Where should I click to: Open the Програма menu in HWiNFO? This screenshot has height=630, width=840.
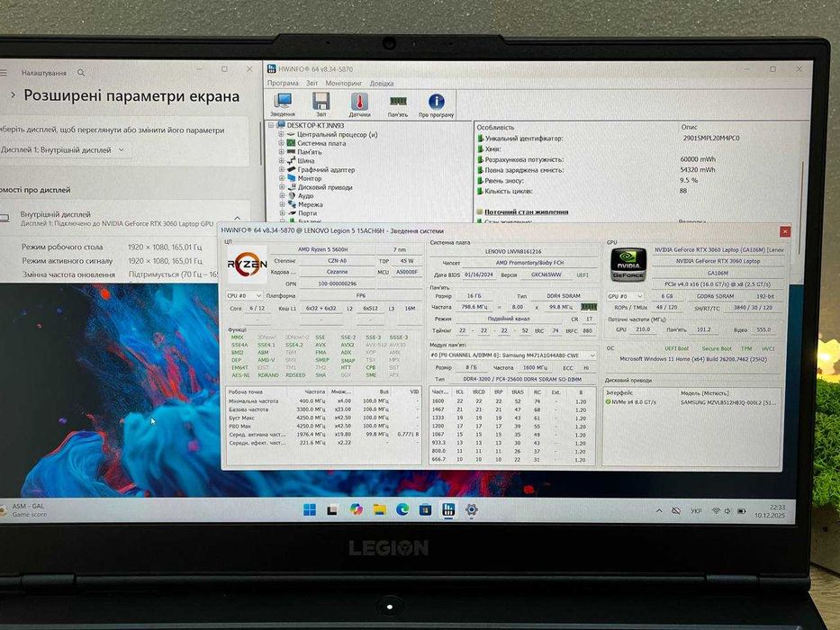tap(283, 83)
